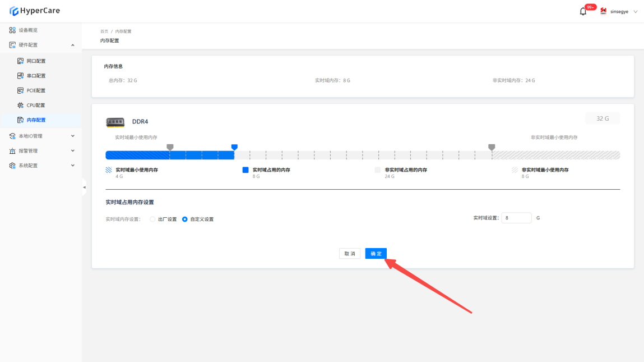644x362 pixels.
Task: Click the 硬件配置 icon
Action: [x=12, y=45]
